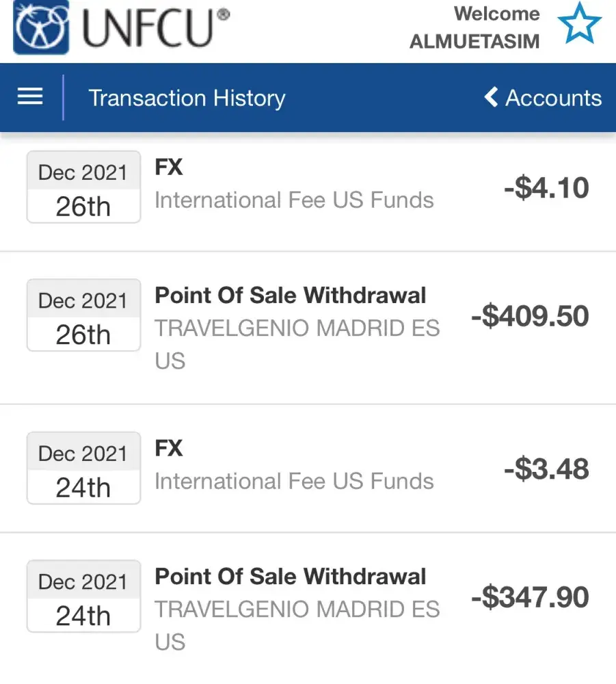Click the Dec 26th date badge on the -$4.10 fee
The height and width of the screenshot is (684, 616).
(x=83, y=187)
